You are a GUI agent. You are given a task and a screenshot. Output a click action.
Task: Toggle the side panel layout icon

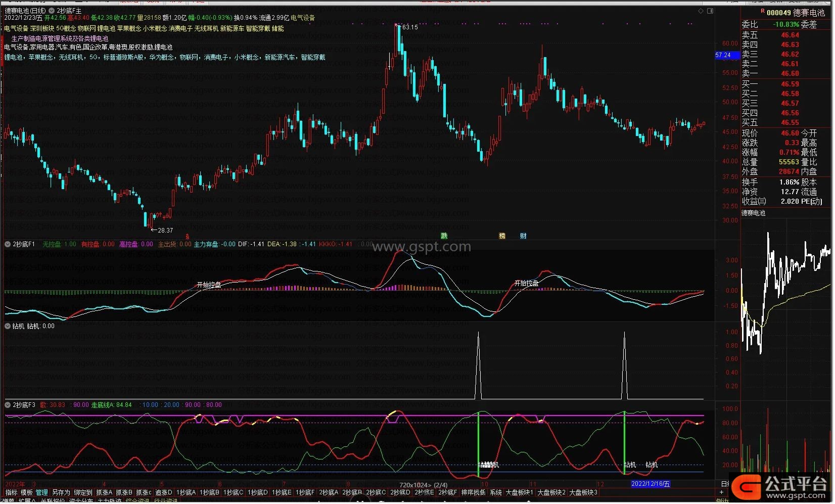pyautogui.click(x=710, y=11)
